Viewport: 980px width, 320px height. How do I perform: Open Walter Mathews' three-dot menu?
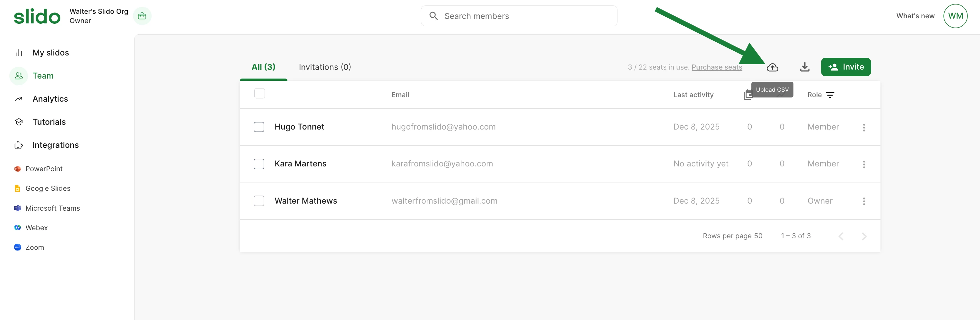(x=863, y=201)
